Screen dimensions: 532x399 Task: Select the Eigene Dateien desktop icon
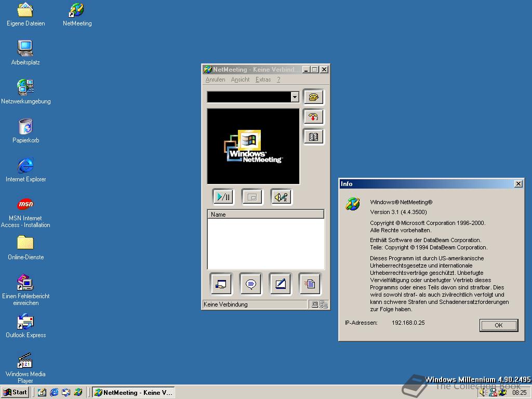point(25,15)
